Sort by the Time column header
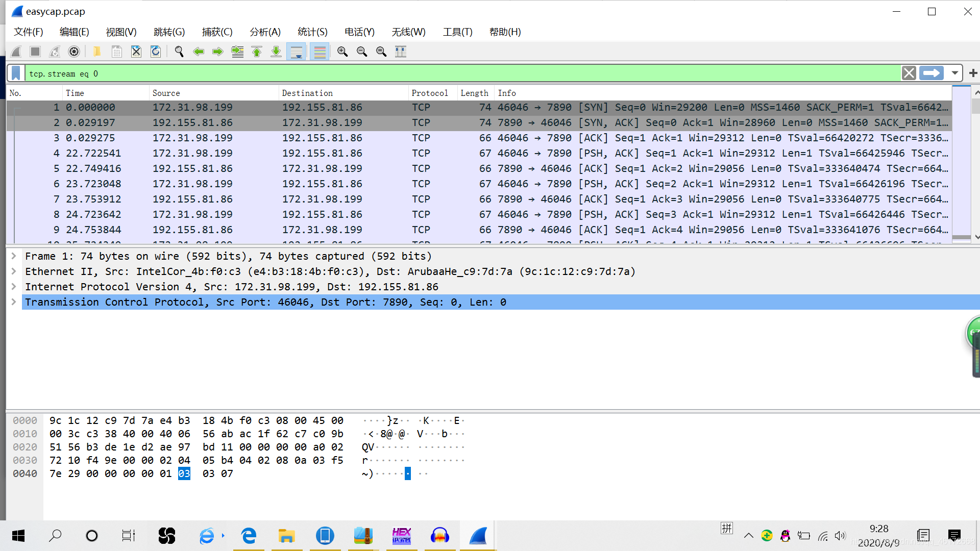This screenshot has width=980, height=551. coord(106,93)
